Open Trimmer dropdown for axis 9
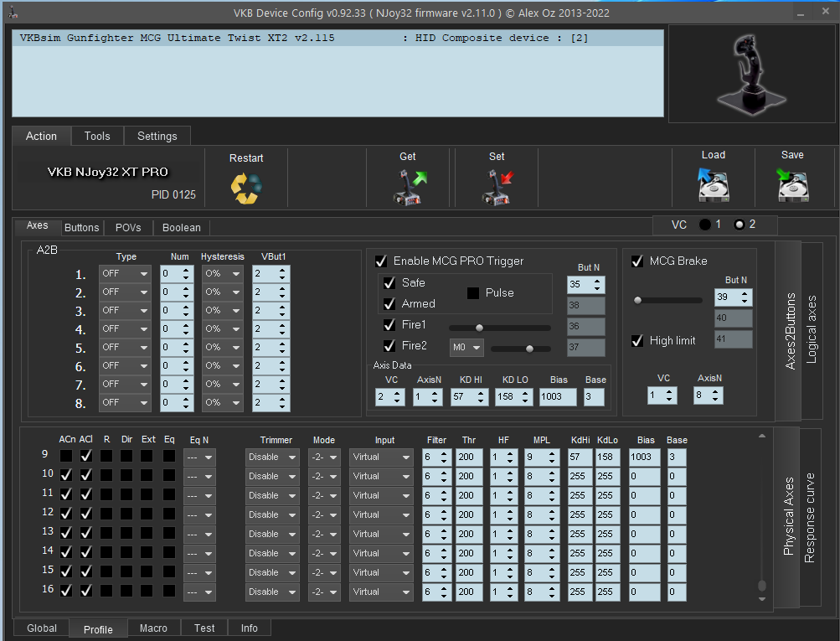This screenshot has width=840, height=641. coord(272,457)
